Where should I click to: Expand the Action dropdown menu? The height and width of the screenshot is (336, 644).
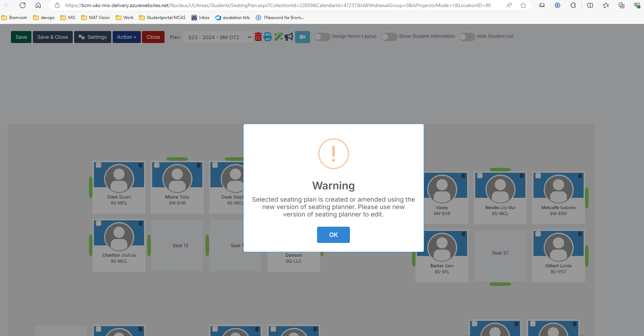tap(126, 37)
